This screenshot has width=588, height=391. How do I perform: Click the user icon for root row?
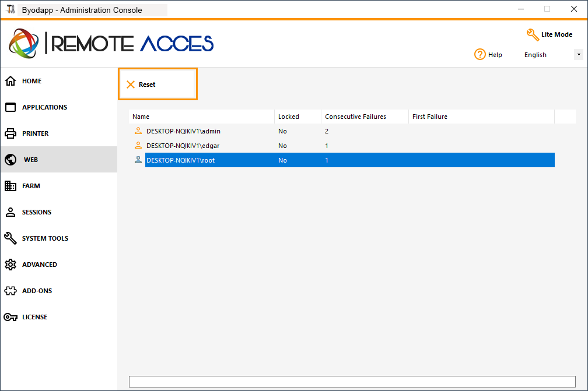click(x=138, y=160)
